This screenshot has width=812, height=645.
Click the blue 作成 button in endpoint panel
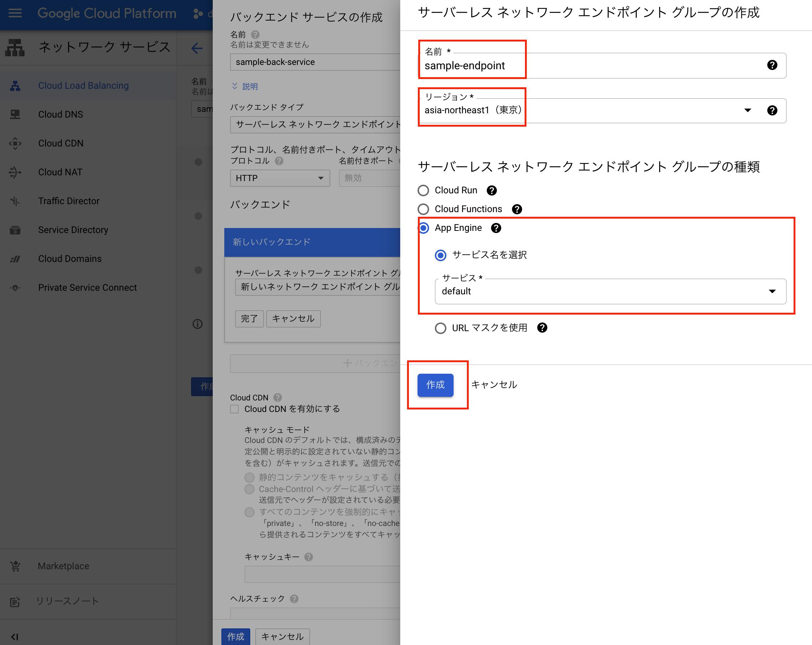[x=435, y=385]
